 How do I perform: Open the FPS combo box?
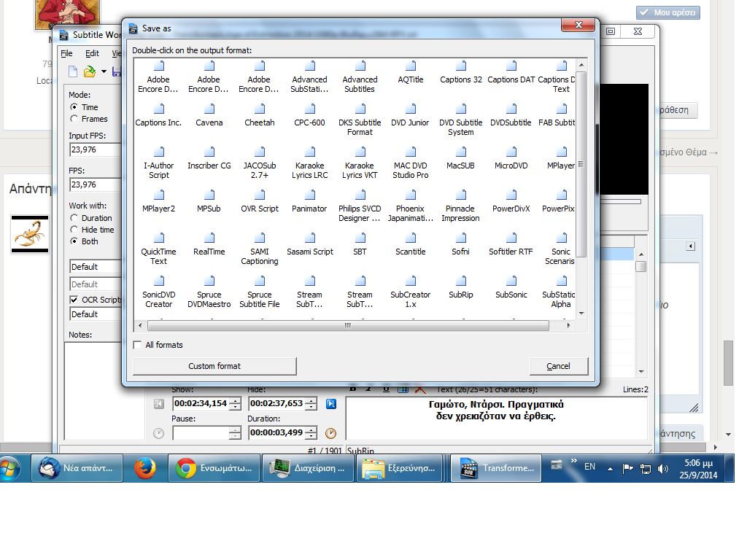click(96, 184)
